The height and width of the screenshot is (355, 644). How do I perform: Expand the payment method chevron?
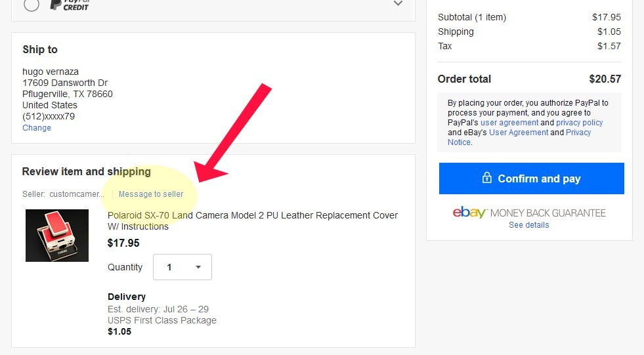(x=398, y=4)
